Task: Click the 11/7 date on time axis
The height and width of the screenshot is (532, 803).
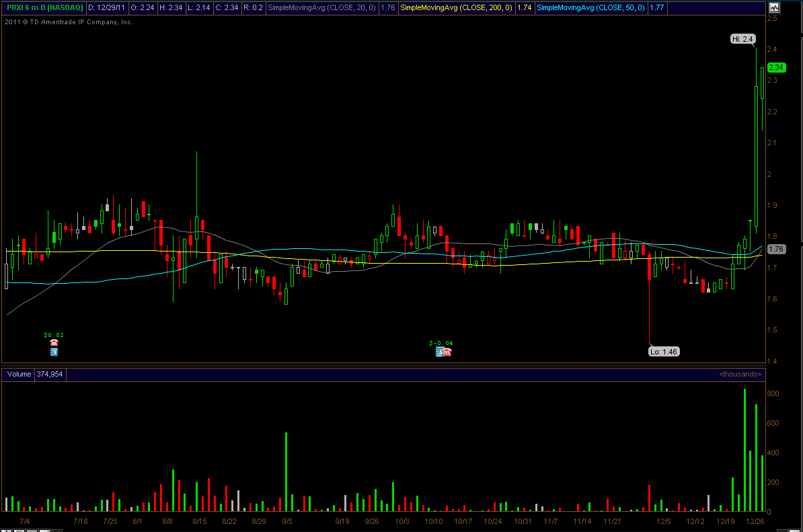Action: (x=551, y=521)
